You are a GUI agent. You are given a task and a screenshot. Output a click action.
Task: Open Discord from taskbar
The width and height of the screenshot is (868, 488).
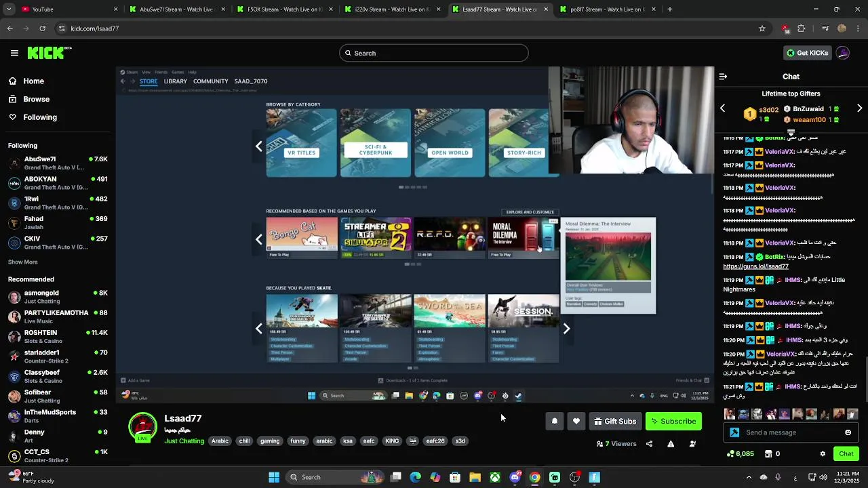(515, 477)
